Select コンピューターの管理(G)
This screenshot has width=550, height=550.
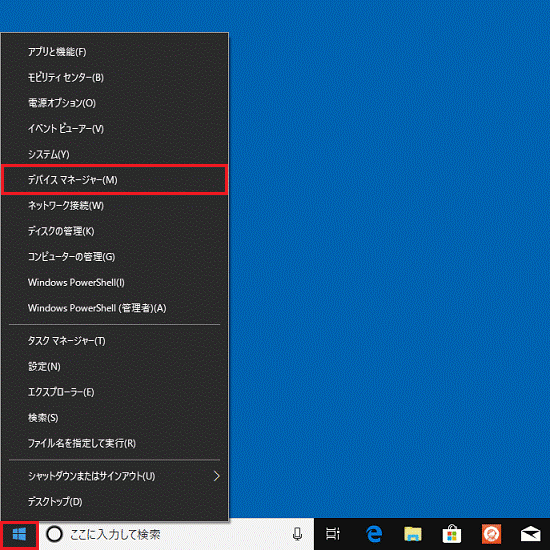point(115,257)
